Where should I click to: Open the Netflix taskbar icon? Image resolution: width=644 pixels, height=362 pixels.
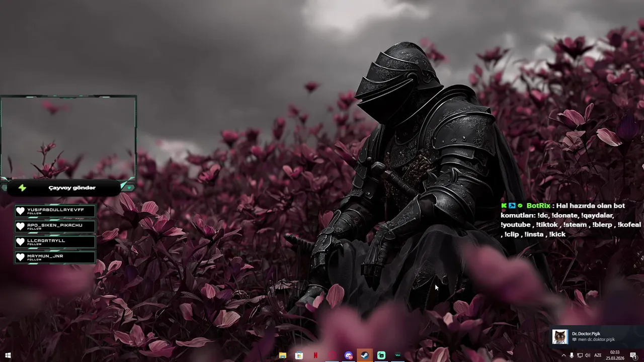coord(315,355)
